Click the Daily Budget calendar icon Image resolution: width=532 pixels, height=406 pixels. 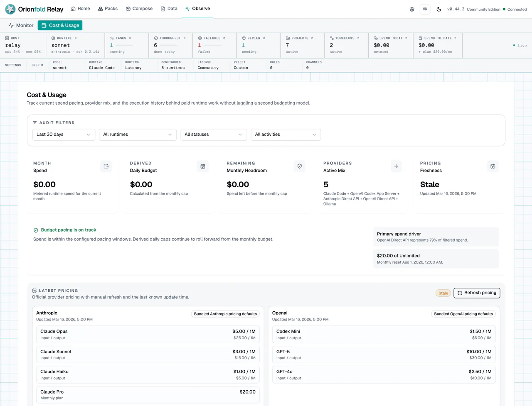point(203,166)
